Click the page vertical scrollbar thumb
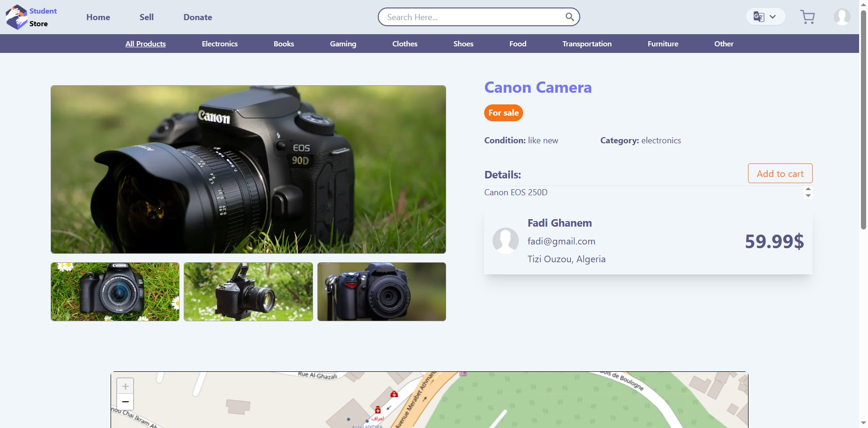 (x=863, y=119)
